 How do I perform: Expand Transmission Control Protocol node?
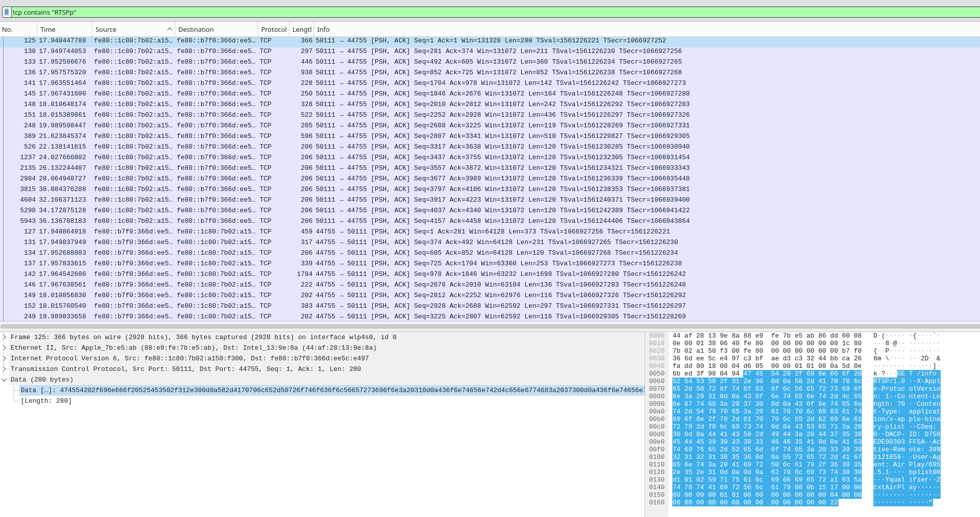(5, 369)
